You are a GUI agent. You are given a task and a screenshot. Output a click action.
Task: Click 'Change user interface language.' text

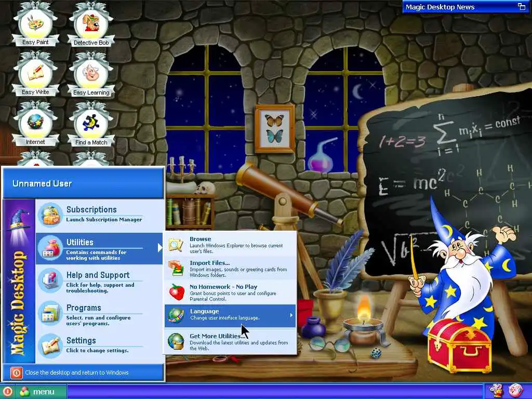(x=224, y=318)
